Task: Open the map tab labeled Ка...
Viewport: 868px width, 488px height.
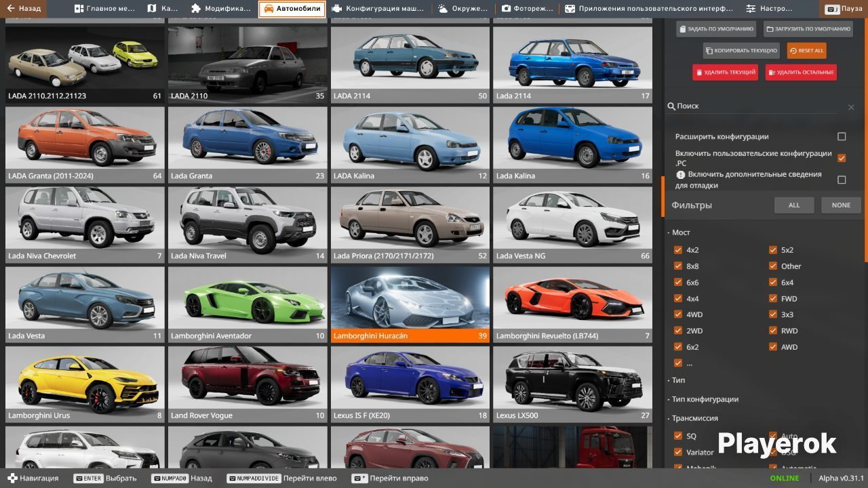Action: [x=162, y=9]
